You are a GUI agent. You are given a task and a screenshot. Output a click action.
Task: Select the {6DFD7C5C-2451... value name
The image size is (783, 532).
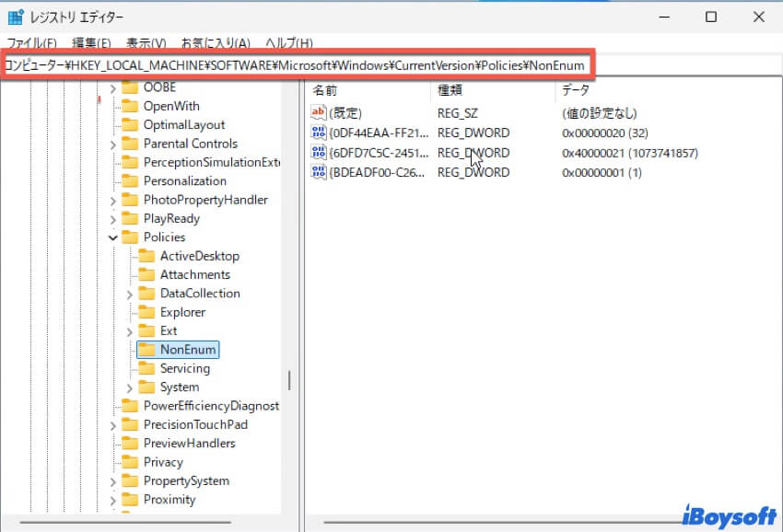[379, 153]
